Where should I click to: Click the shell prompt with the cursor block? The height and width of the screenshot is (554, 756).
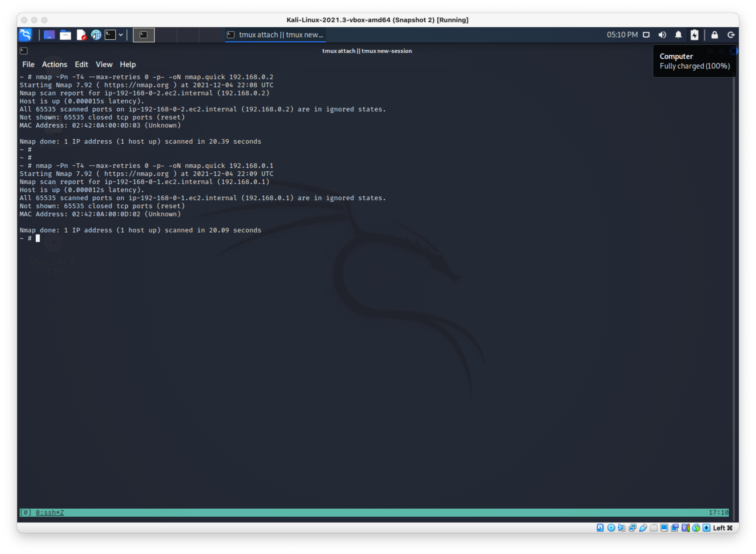pos(30,238)
